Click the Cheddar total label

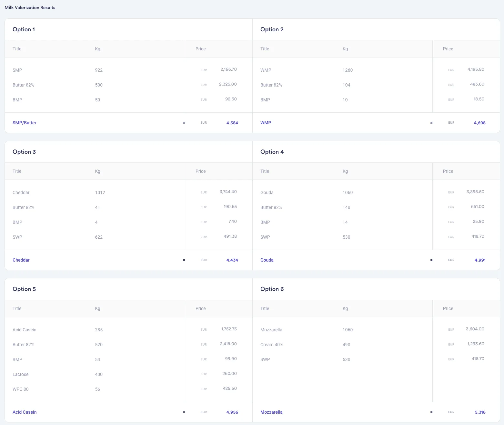tap(21, 260)
